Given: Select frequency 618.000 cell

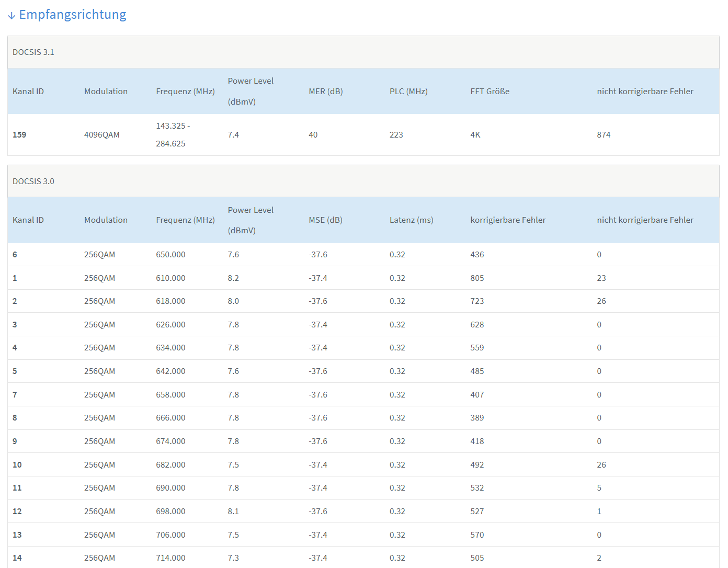Looking at the screenshot, I should click(170, 301).
